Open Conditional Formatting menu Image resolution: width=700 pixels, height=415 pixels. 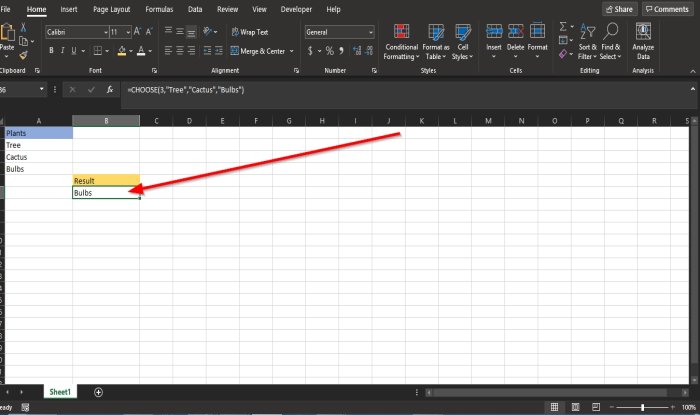(401, 42)
